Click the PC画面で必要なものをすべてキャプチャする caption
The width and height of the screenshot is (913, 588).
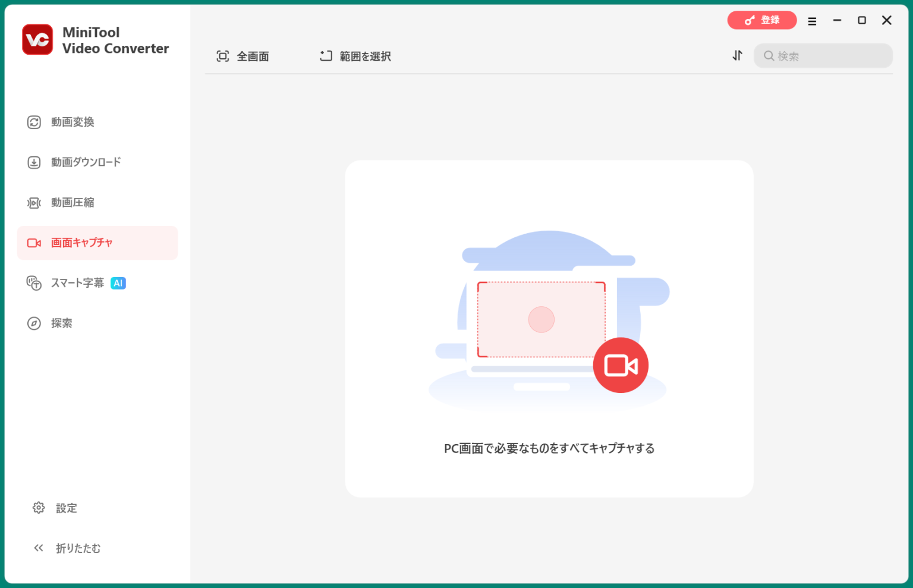point(549,448)
